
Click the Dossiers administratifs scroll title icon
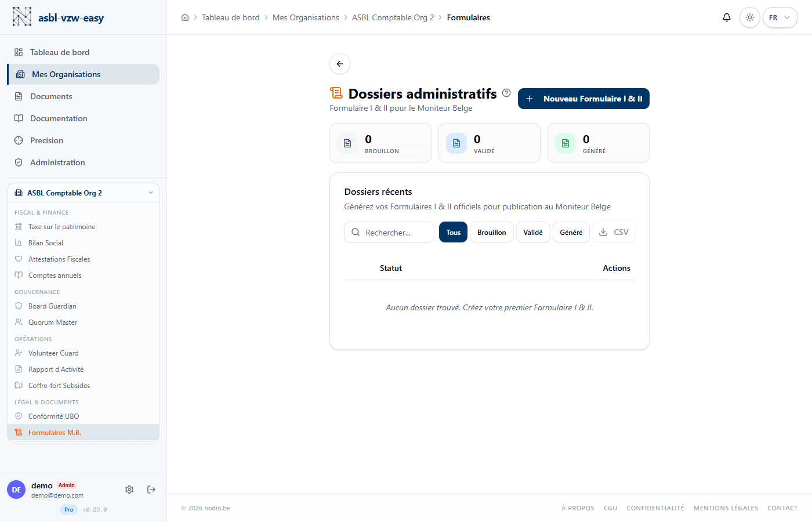[336, 93]
